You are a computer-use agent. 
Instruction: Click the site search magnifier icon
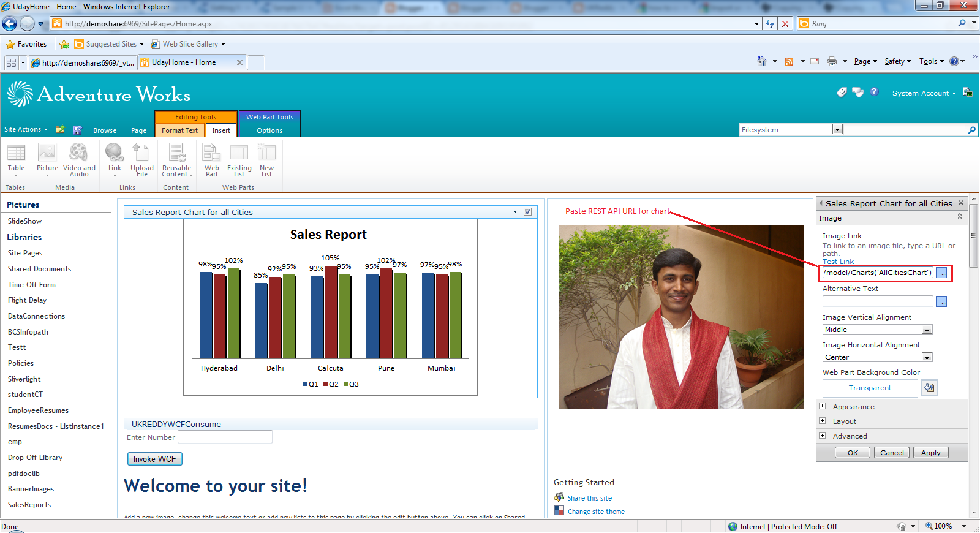tap(971, 130)
